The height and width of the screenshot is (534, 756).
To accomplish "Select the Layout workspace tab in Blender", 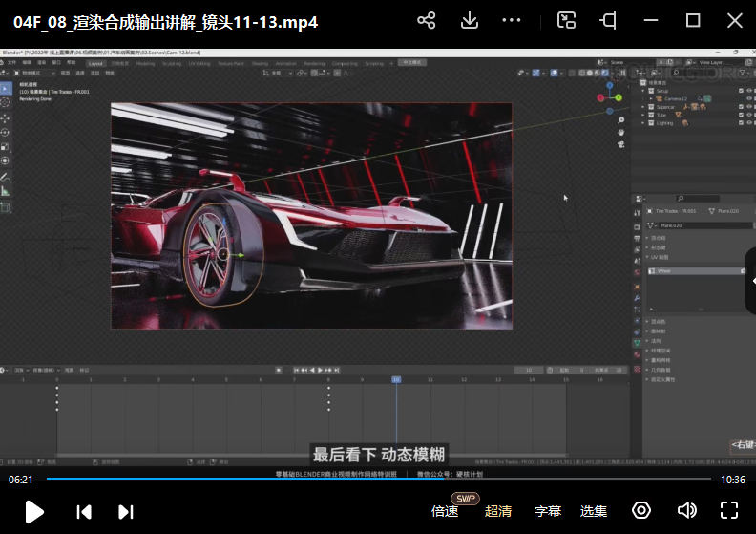I will tap(95, 64).
